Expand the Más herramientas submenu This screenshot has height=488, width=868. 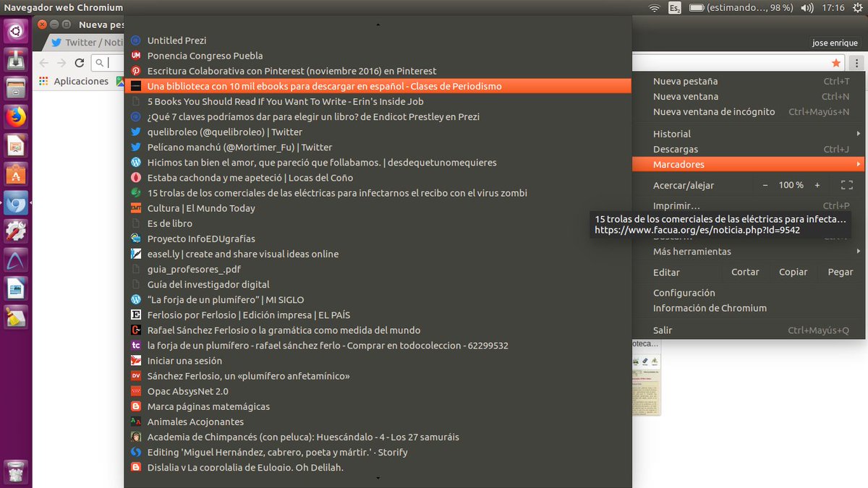point(748,252)
